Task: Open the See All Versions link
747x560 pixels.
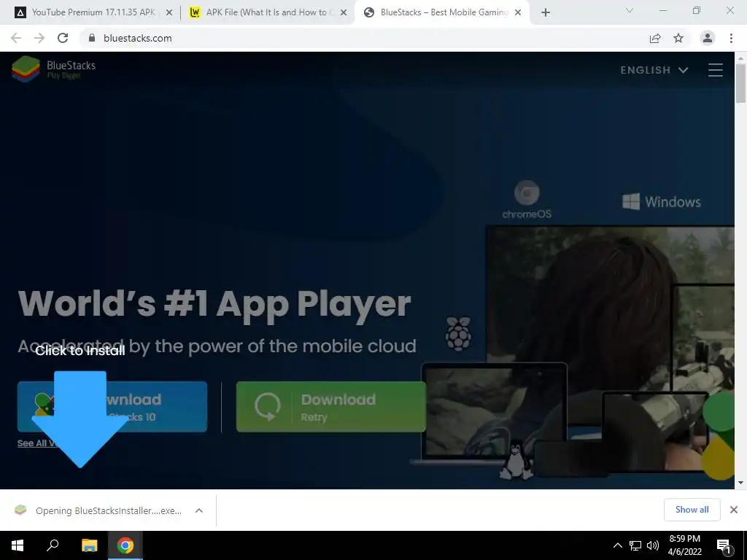Action: coord(36,443)
